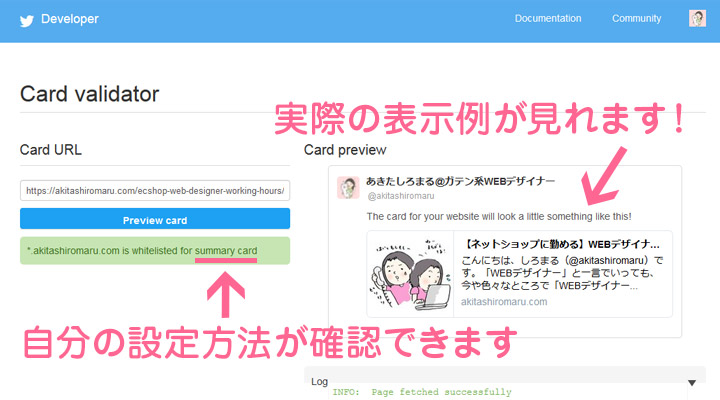Click the Twitter bird logo
Screen dimensions: 720x400
tap(27, 21)
